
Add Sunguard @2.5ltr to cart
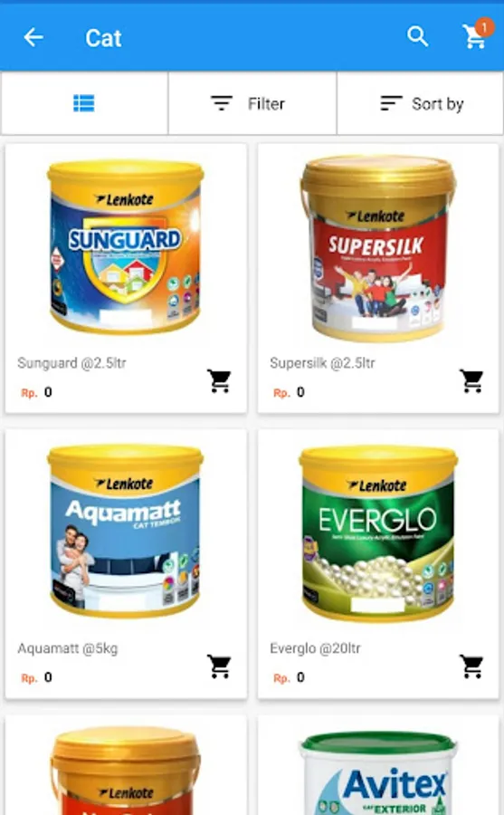219,380
